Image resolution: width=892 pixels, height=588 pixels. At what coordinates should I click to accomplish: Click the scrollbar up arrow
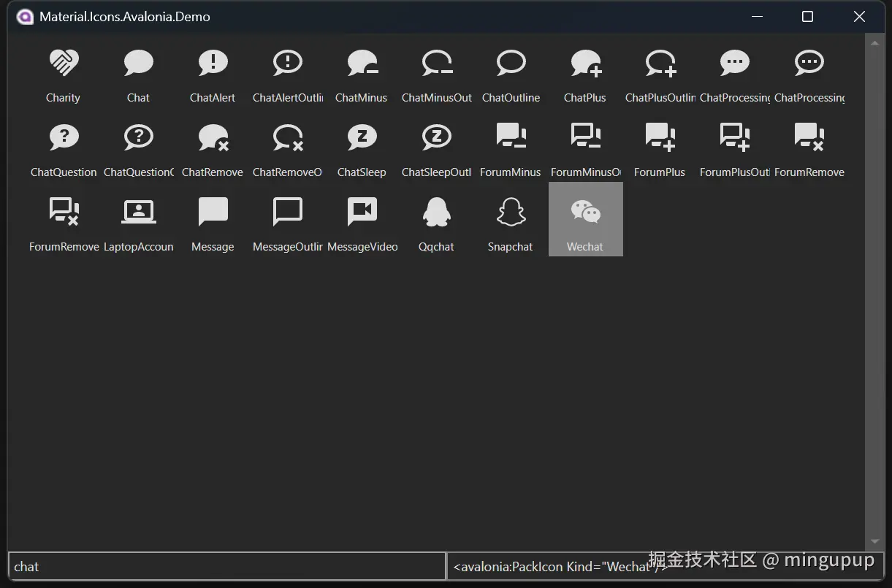click(x=874, y=43)
